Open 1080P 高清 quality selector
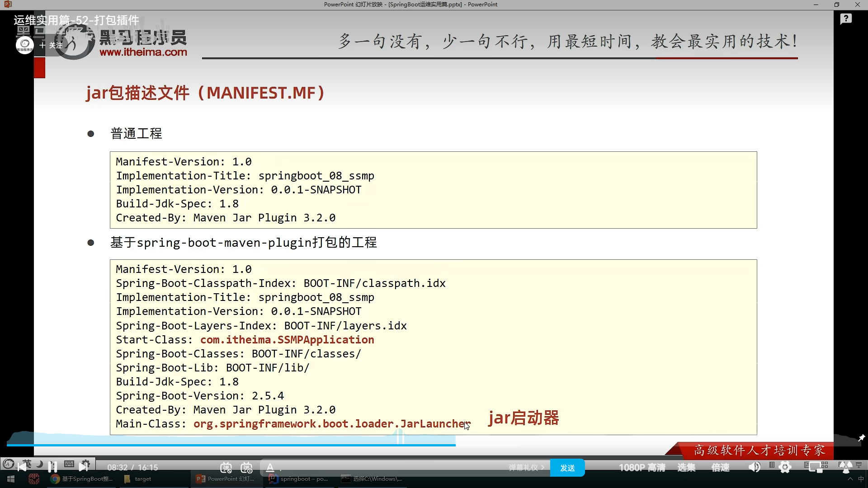 tap(642, 468)
